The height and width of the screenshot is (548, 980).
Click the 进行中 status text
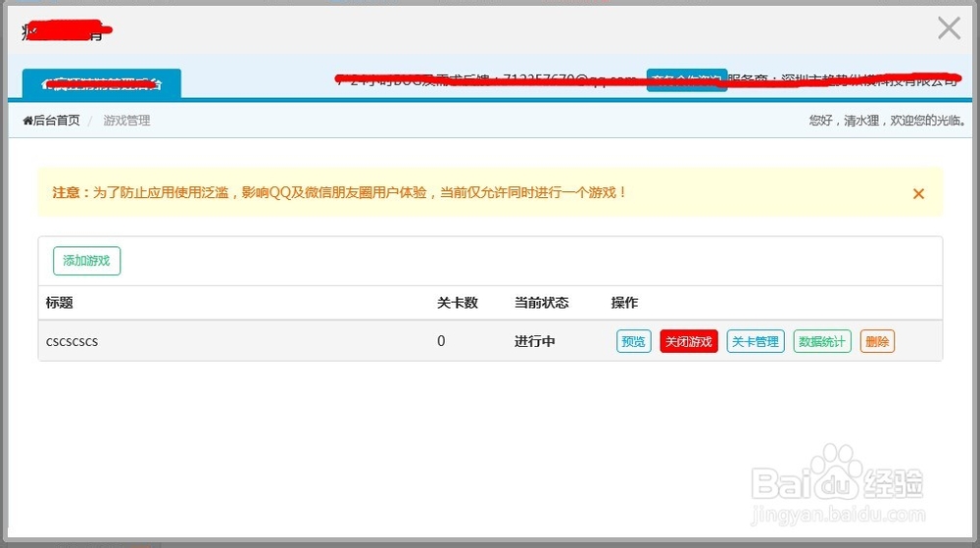tap(535, 341)
